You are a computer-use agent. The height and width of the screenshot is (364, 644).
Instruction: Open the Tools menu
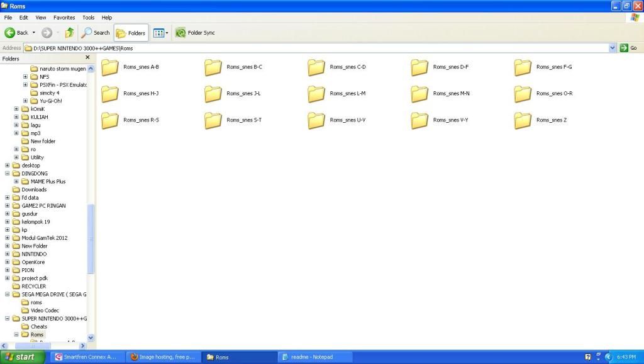click(x=88, y=18)
